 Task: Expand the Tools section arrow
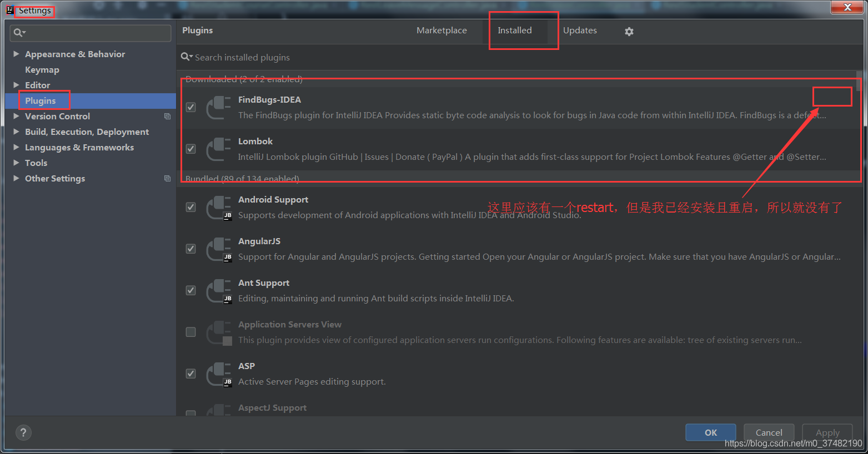pyautogui.click(x=16, y=163)
